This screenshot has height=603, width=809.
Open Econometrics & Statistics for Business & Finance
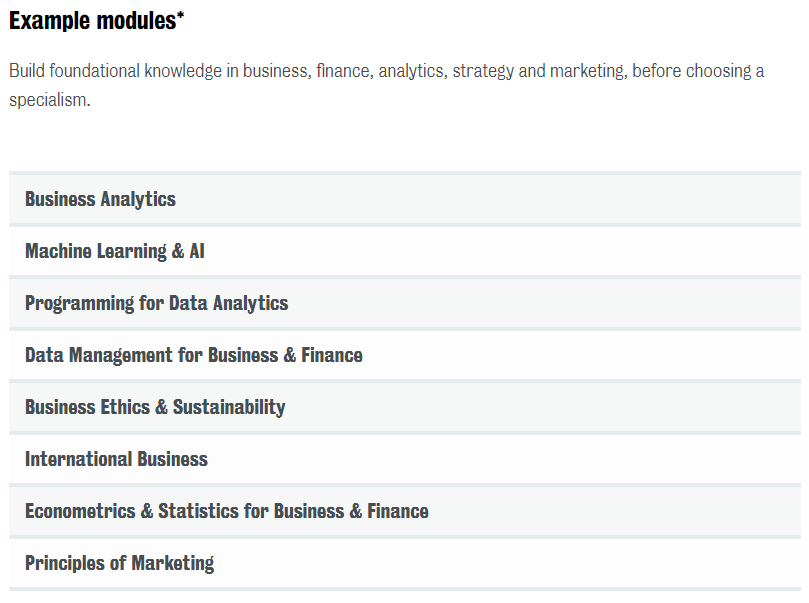(x=404, y=511)
